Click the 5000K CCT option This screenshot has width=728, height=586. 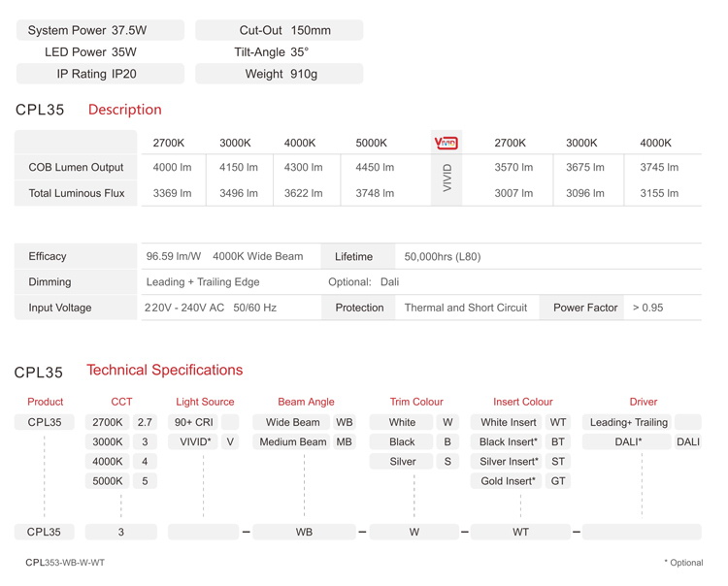point(107,480)
